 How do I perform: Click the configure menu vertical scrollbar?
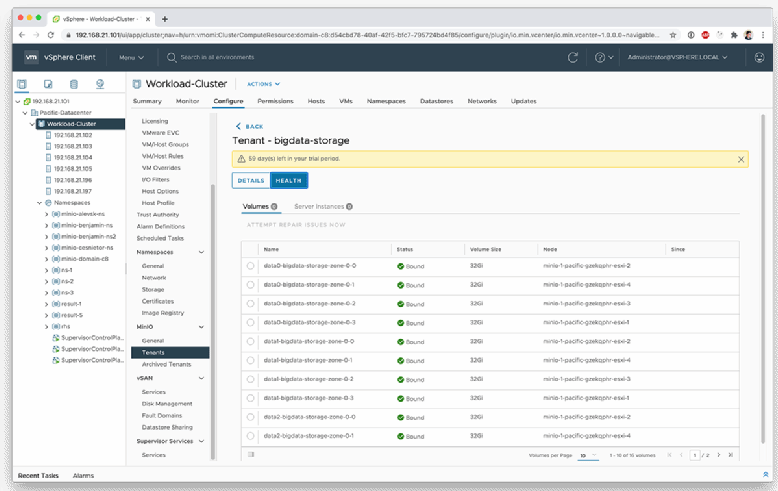213,322
